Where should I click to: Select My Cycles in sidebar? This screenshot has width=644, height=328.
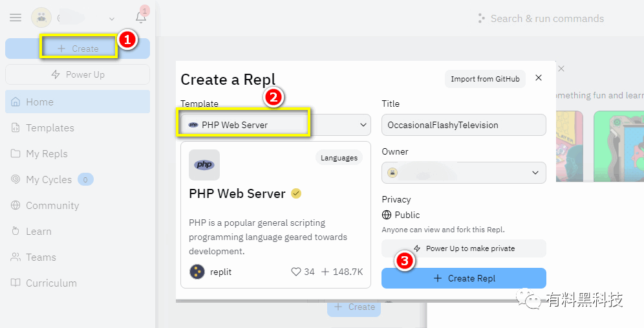pyautogui.click(x=48, y=180)
